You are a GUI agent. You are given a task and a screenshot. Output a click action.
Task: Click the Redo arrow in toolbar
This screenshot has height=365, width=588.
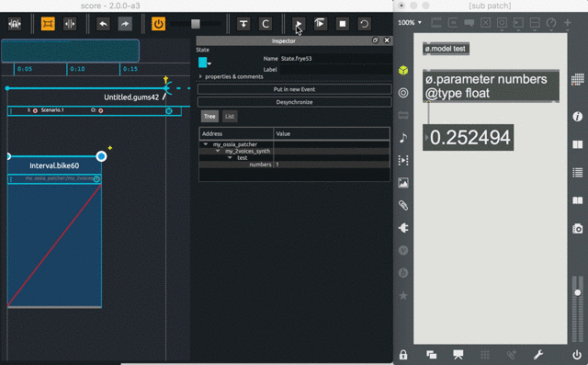tap(125, 24)
